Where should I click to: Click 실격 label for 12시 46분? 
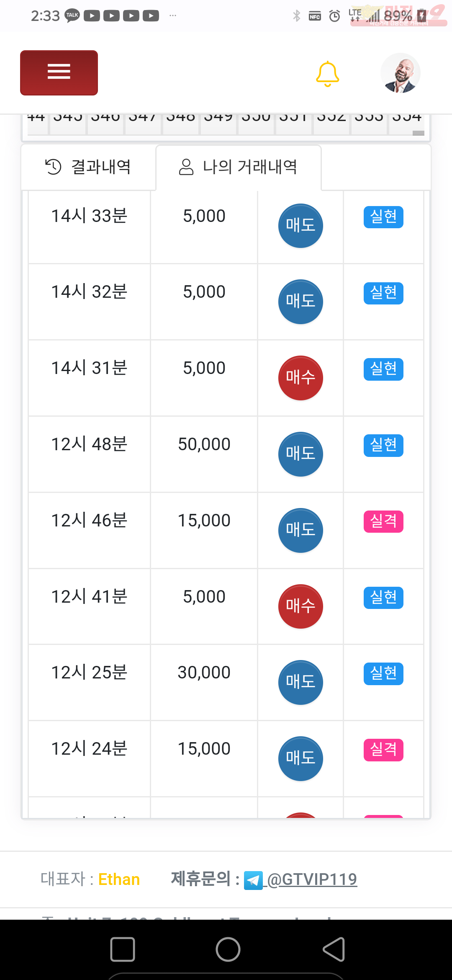[x=383, y=521]
